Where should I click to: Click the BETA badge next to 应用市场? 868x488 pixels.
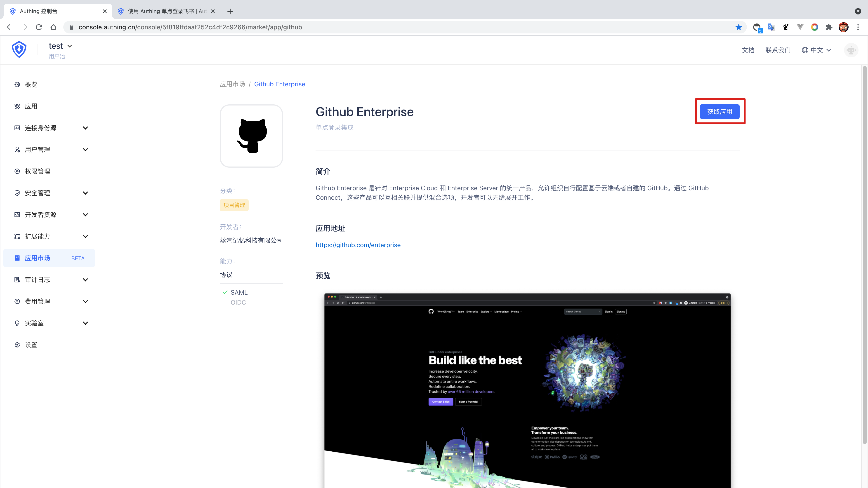(x=78, y=258)
